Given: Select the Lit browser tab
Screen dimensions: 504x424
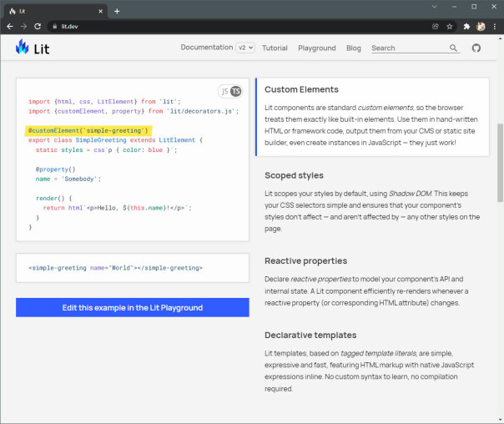Looking at the screenshot, I should coord(56,11).
